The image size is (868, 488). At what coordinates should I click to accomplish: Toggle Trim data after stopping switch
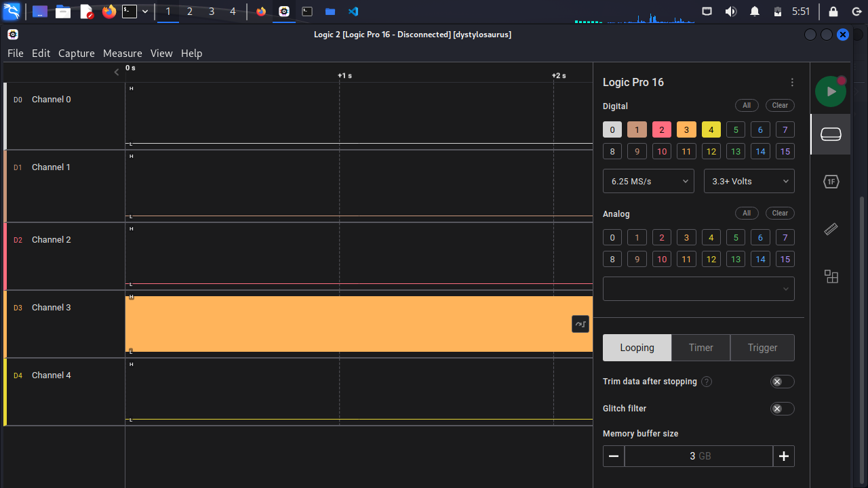tap(782, 382)
